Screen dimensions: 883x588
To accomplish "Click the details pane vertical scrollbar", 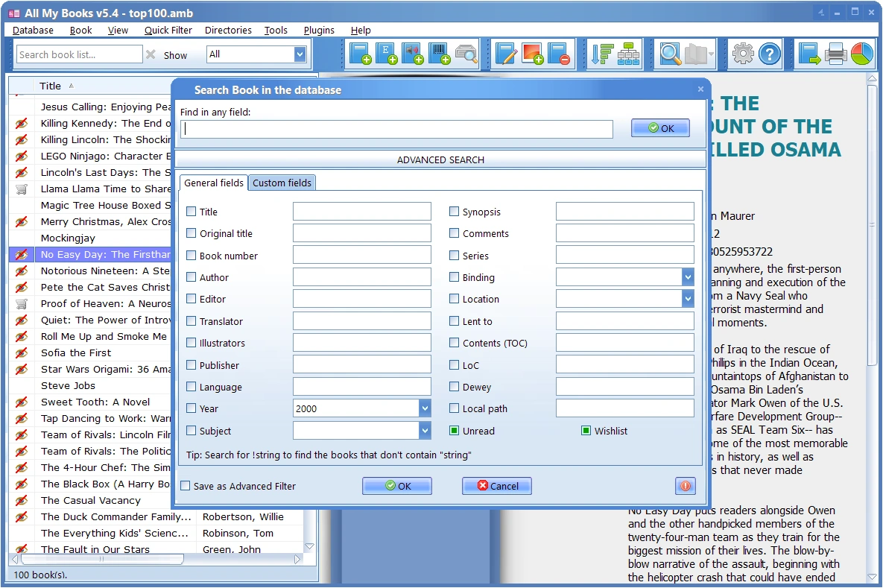I will pyautogui.click(x=873, y=225).
